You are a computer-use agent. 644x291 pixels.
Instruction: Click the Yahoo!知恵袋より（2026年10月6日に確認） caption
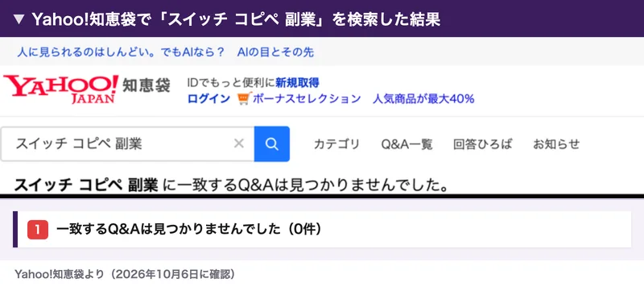click(x=125, y=274)
